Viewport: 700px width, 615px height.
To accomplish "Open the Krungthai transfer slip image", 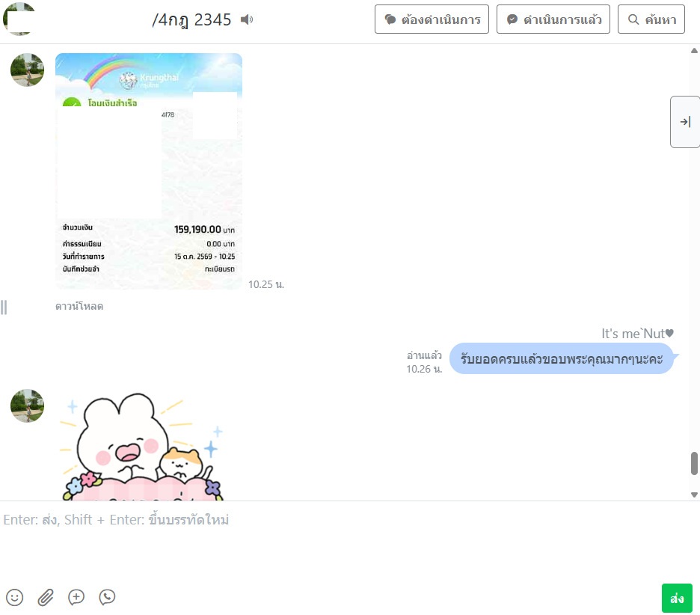I will (149, 171).
